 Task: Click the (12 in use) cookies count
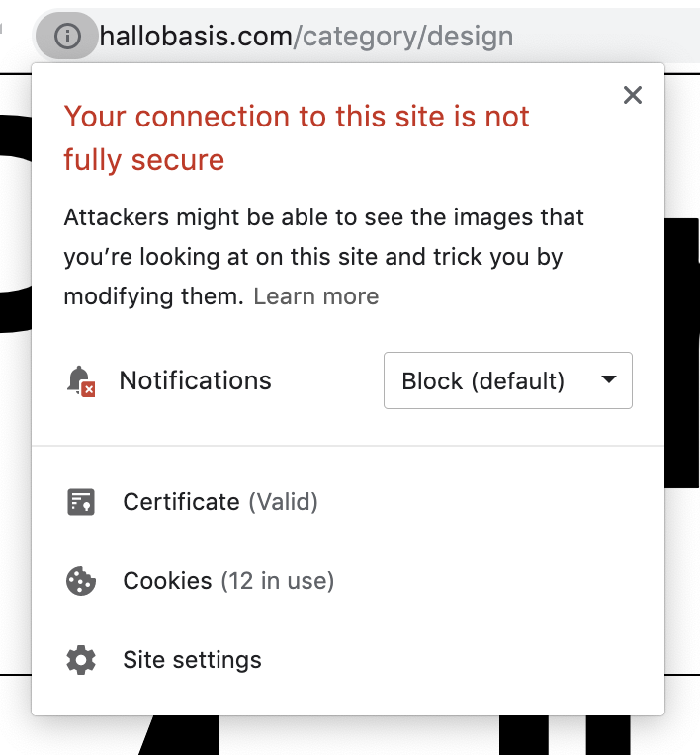pyautogui.click(x=277, y=581)
